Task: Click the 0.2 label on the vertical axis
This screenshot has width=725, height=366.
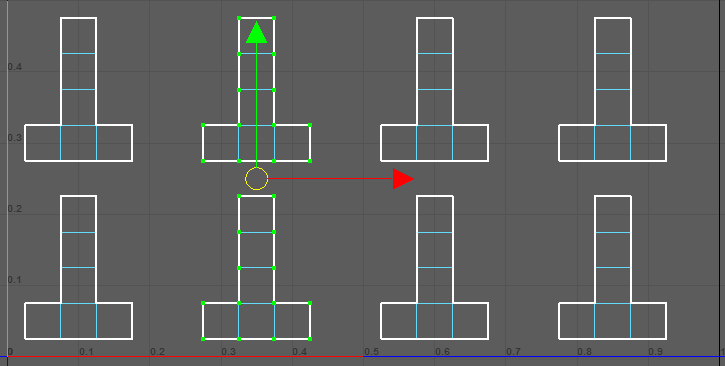Action: (x=15, y=209)
